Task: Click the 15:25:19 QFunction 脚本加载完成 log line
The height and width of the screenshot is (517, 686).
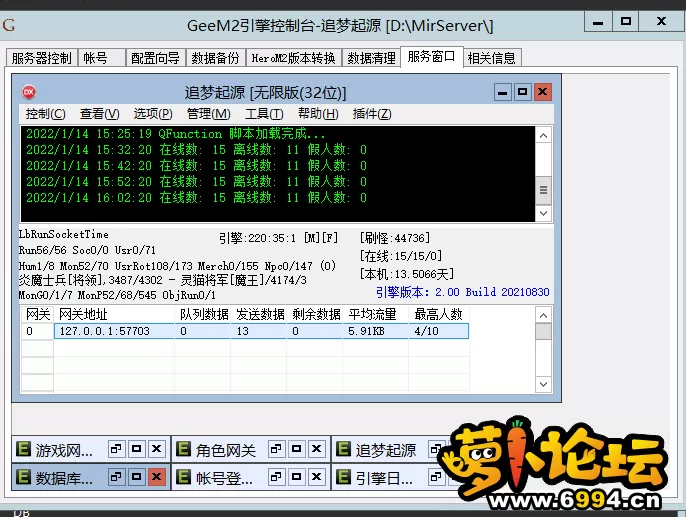Action: point(175,133)
